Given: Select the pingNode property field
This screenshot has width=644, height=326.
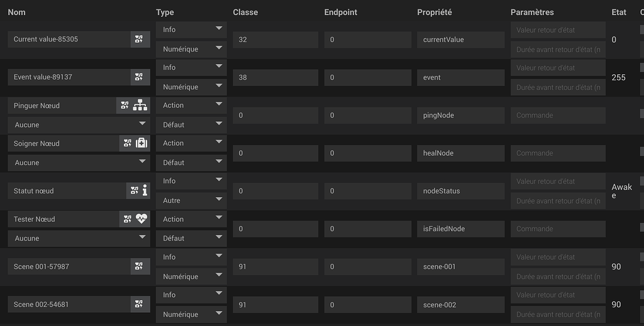Looking at the screenshot, I should click(x=460, y=116).
